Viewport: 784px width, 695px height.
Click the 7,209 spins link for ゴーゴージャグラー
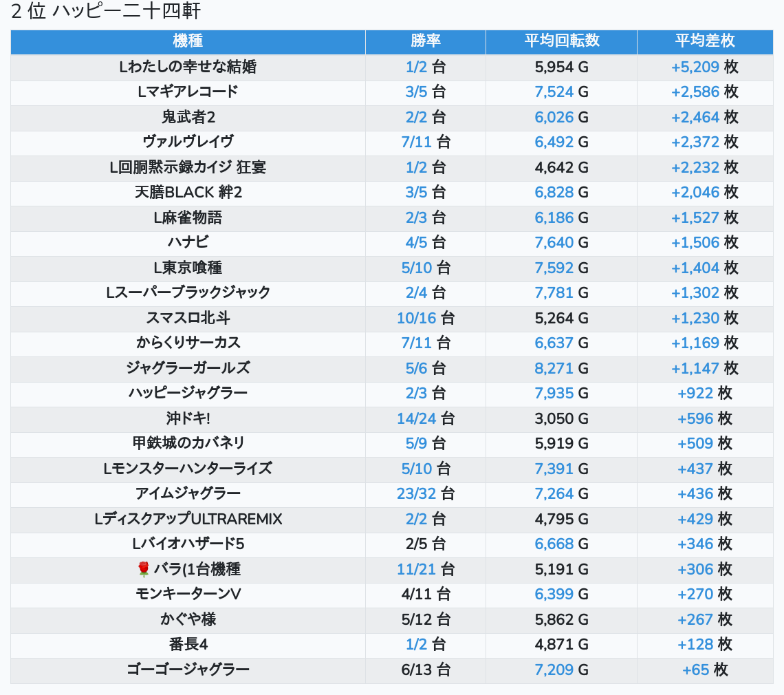(554, 670)
